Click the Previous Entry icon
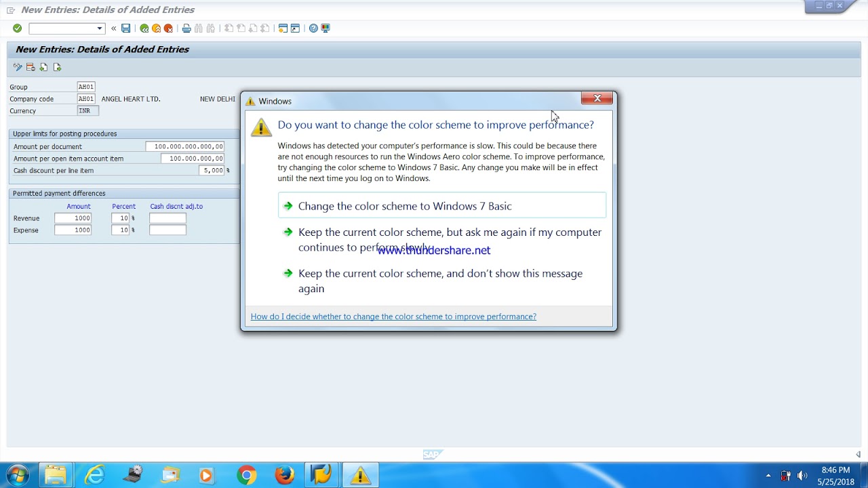The width and height of the screenshot is (868, 488). 43,67
